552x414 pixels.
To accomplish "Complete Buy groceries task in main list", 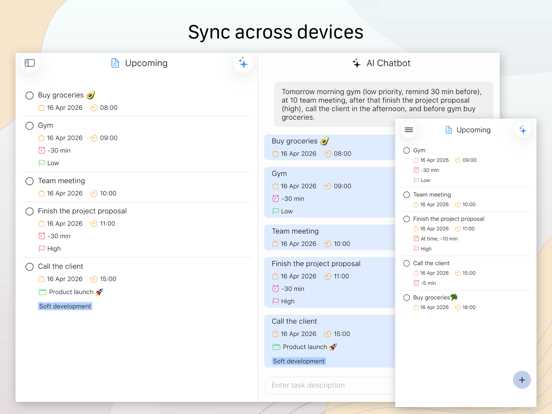I will point(30,95).
